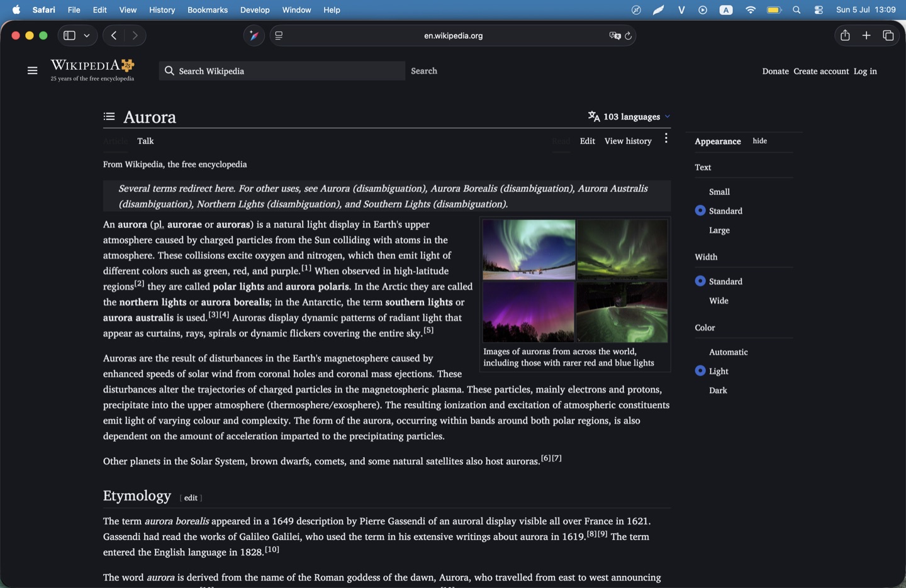Open the Safari Share icon

(x=845, y=35)
